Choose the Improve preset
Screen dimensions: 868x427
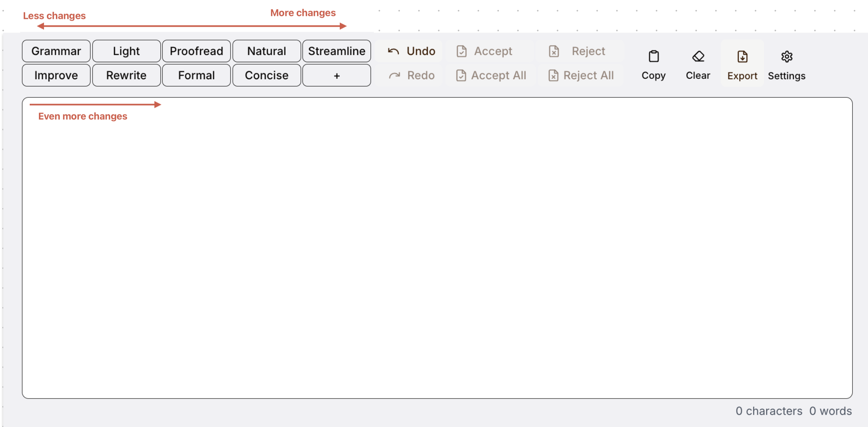pyautogui.click(x=56, y=75)
